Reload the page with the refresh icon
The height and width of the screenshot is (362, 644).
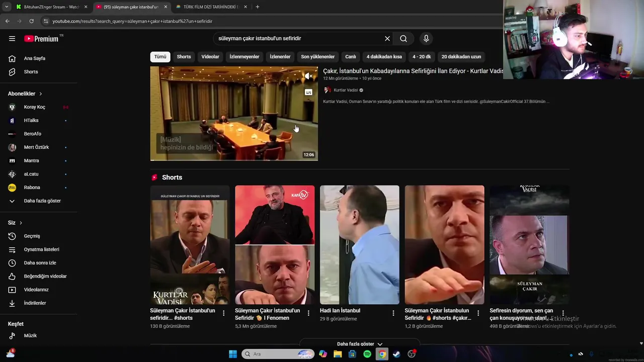[x=31, y=21]
